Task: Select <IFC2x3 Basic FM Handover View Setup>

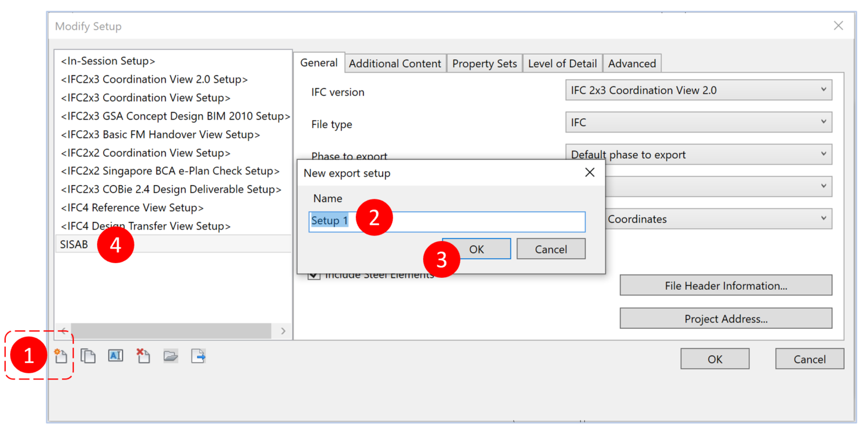Action: coord(160,135)
